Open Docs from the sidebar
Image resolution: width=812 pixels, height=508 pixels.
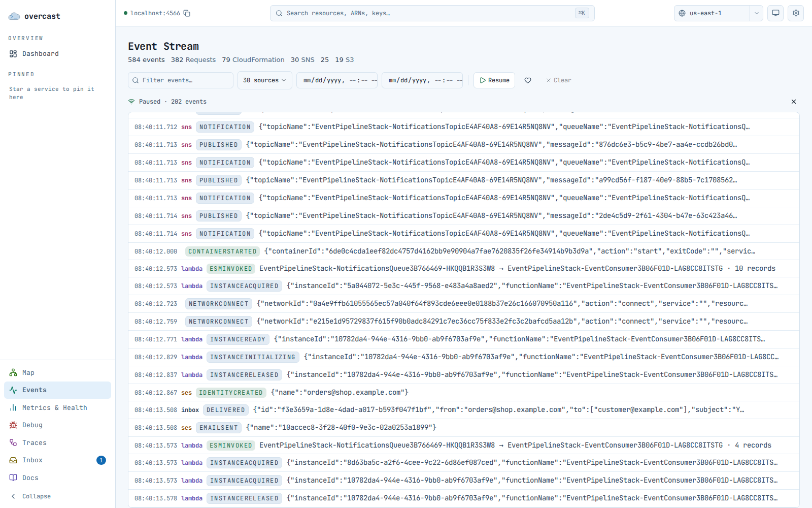pyautogui.click(x=57, y=478)
